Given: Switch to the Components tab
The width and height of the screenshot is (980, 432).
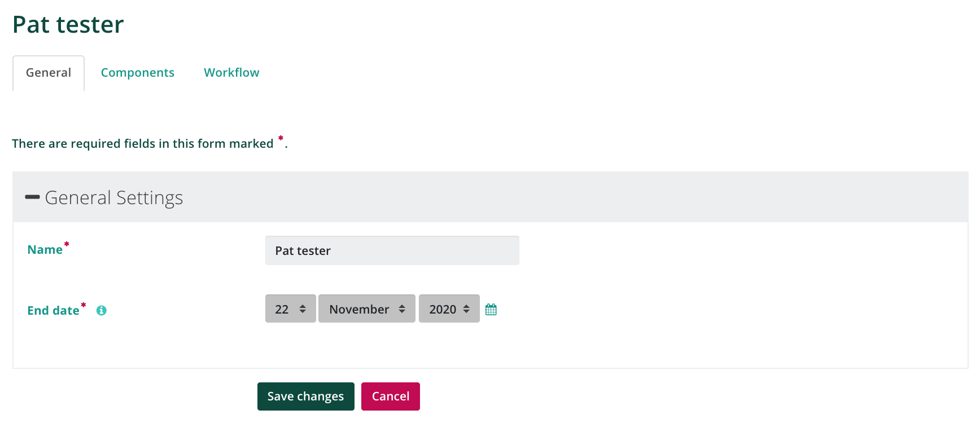Looking at the screenshot, I should pyautogui.click(x=138, y=73).
